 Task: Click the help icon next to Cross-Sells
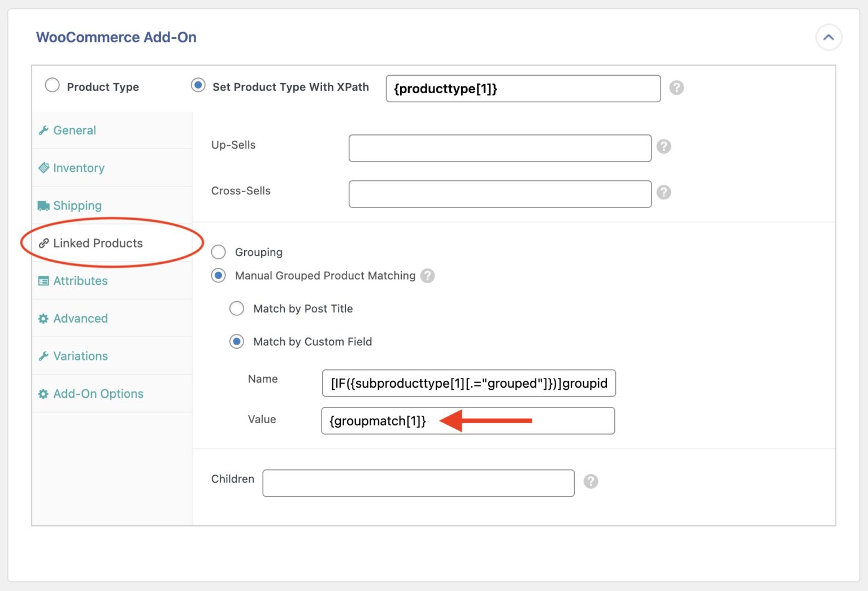click(x=663, y=192)
